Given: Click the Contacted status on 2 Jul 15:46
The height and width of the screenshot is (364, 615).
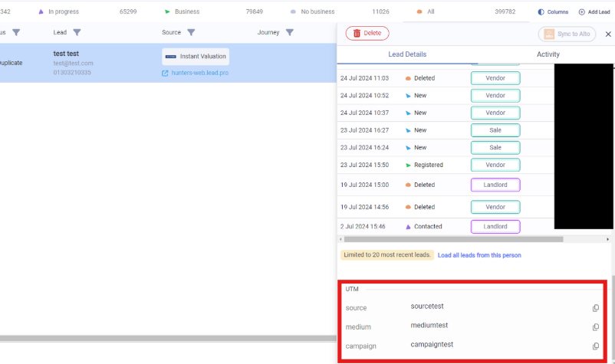Looking at the screenshot, I should [x=423, y=227].
